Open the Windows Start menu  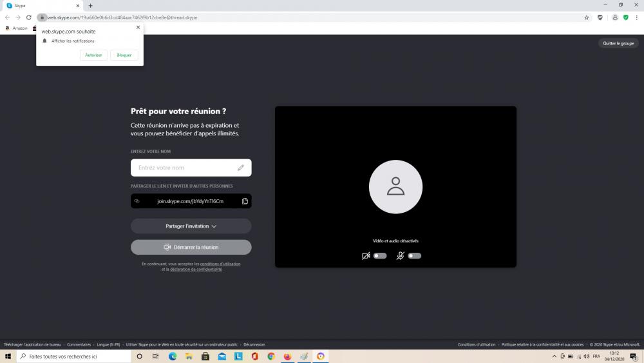pos(8,356)
